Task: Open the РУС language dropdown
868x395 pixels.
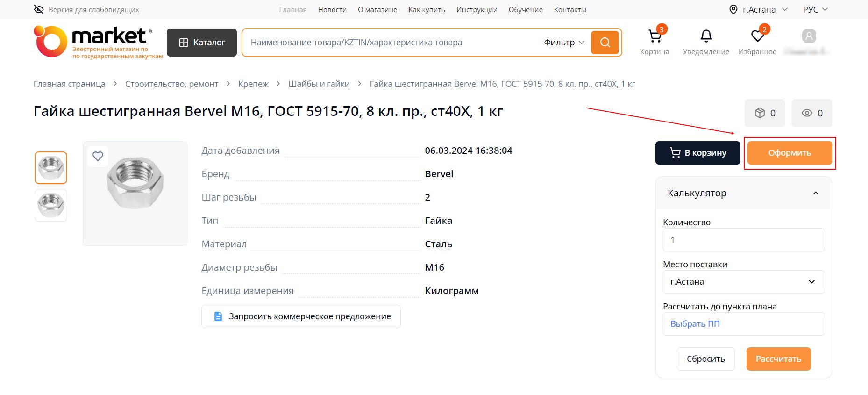Action: point(815,9)
